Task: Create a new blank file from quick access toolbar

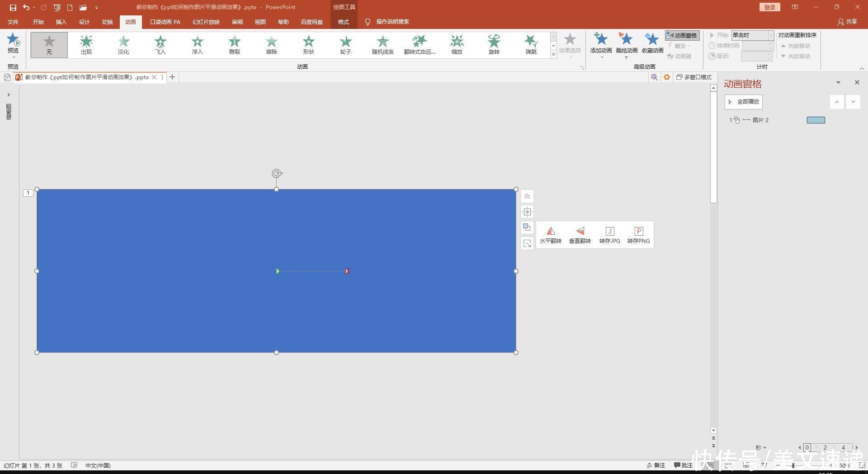Action: coord(70,7)
